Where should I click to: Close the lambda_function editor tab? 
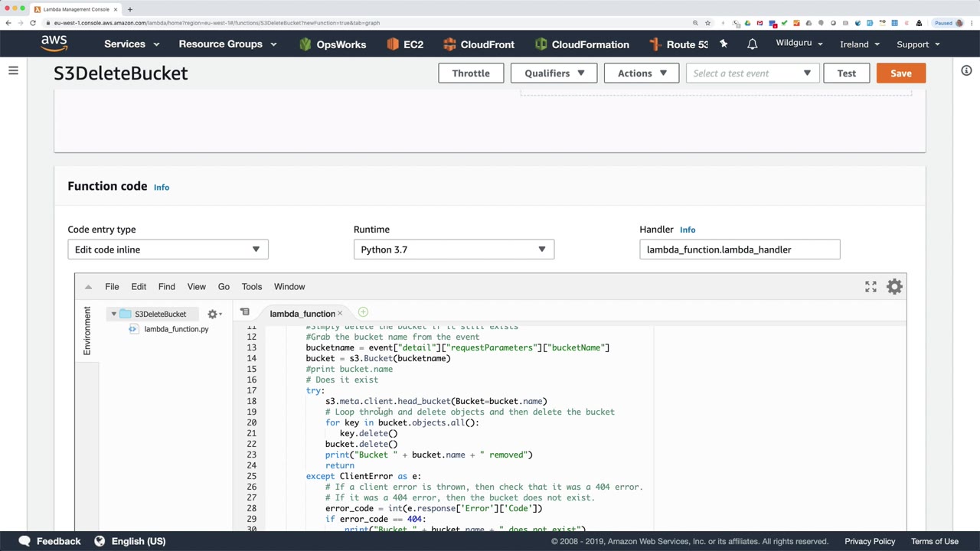point(340,314)
